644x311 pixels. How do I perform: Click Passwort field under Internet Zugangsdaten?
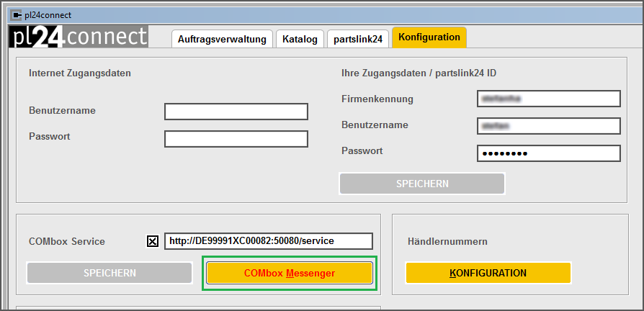click(236, 139)
